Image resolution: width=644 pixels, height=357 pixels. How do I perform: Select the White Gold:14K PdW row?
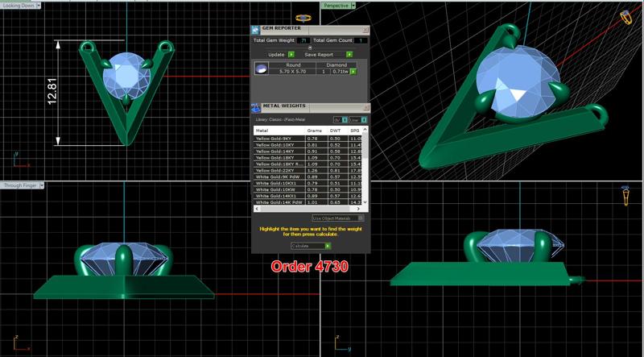coord(308,202)
